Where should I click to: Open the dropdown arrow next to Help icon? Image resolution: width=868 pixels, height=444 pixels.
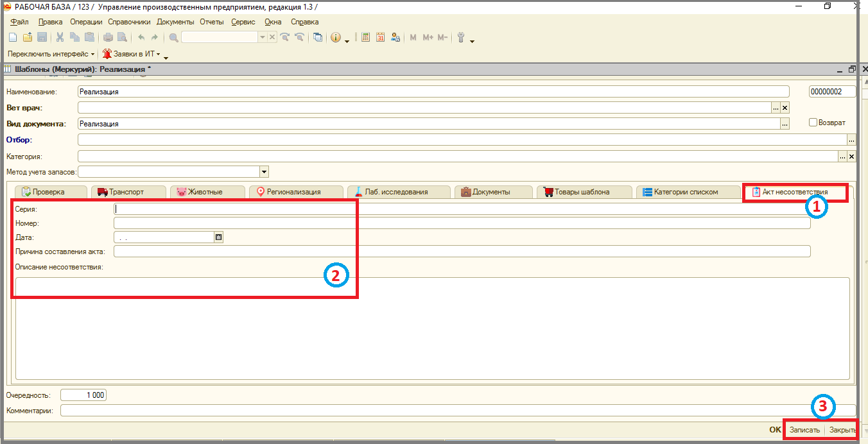[x=347, y=40]
